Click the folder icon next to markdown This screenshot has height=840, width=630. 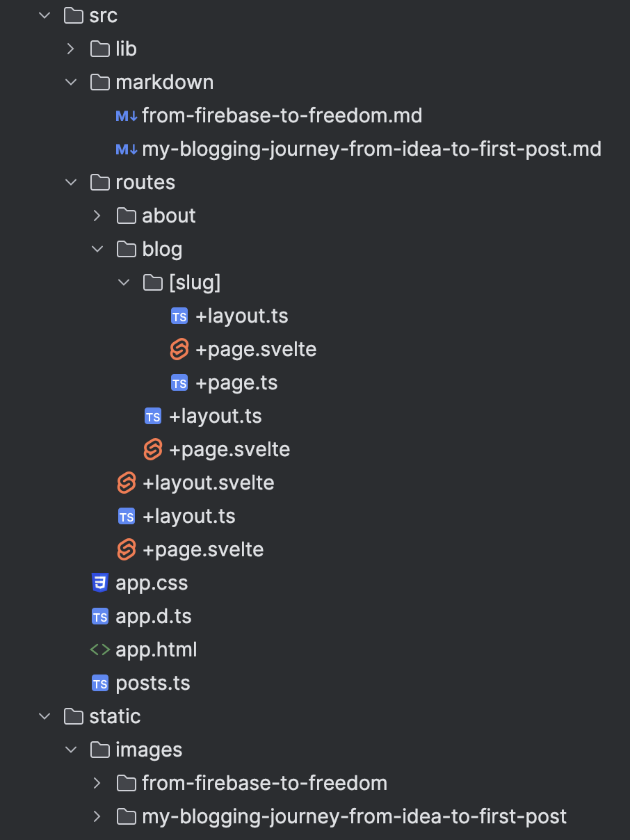(99, 82)
